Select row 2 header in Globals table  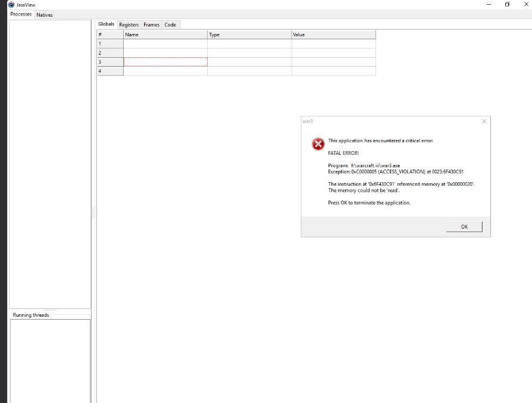pos(110,53)
